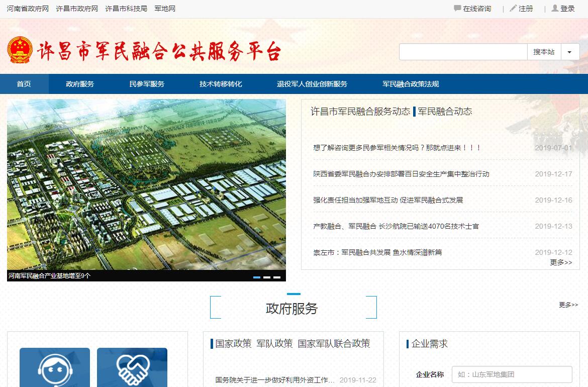
Task: Switch to 军民融合动态 tab
Action: 445,112
